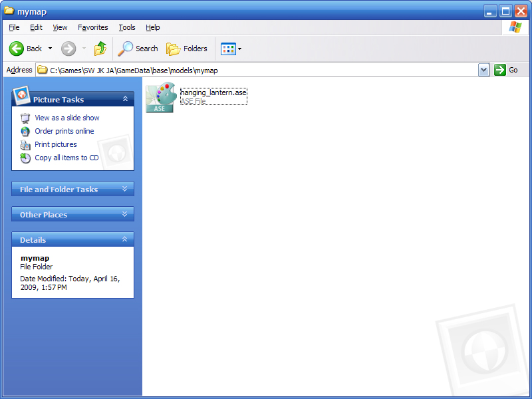This screenshot has width=532, height=399.
Task: Click View as a slide show
Action: point(67,118)
